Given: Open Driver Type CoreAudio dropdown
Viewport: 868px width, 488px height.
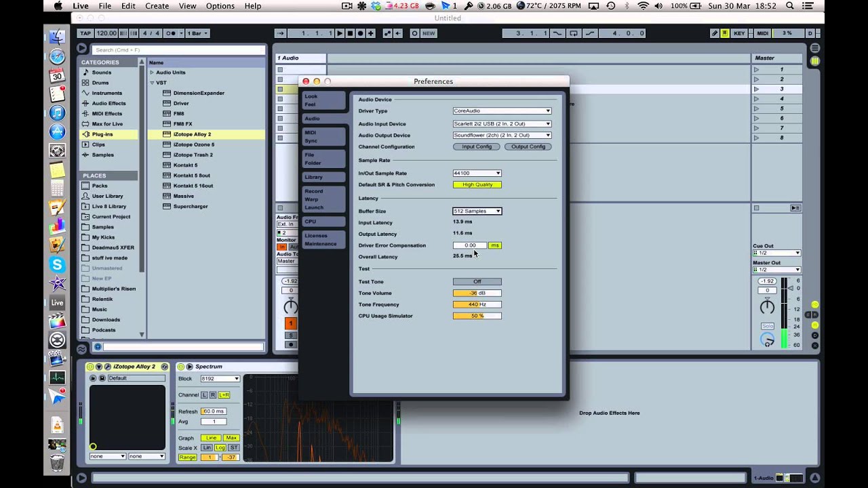Looking at the screenshot, I should pyautogui.click(x=502, y=110).
